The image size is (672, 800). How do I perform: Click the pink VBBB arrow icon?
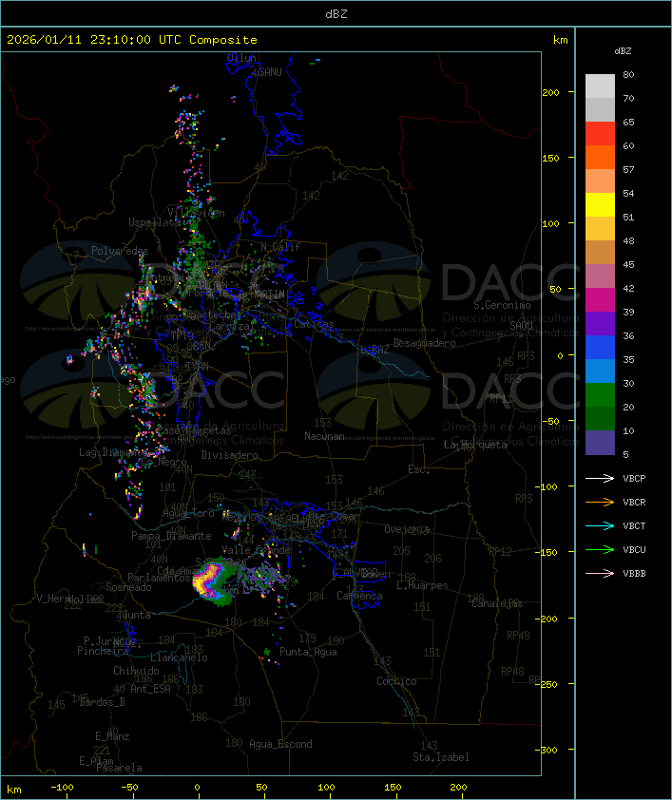(600, 574)
